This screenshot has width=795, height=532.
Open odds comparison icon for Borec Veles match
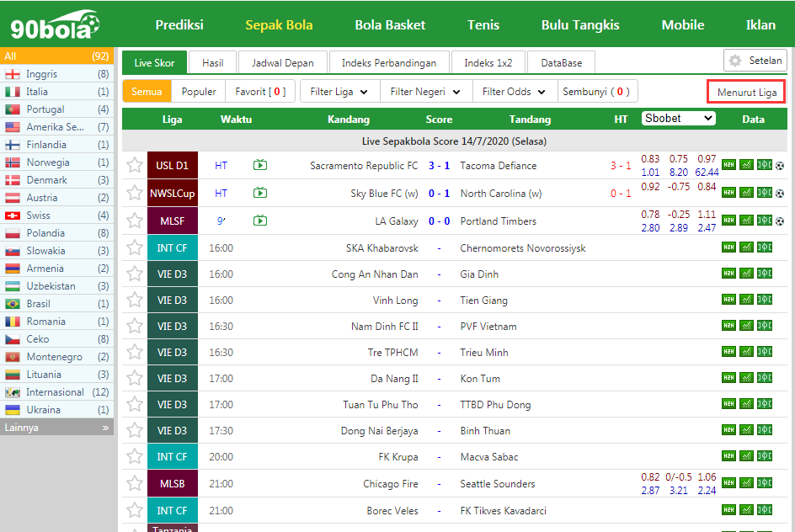[x=764, y=510]
